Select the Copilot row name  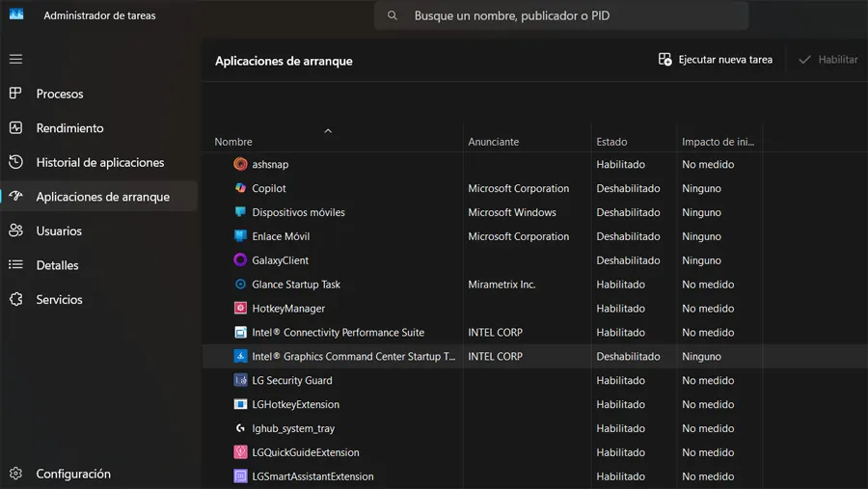point(269,188)
